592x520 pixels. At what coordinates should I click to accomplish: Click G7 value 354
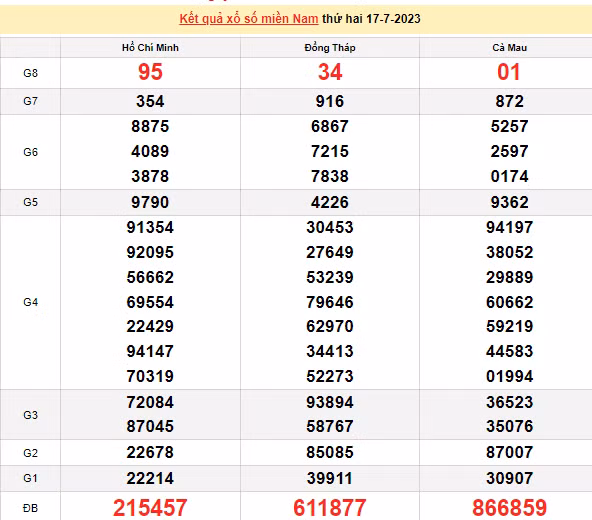click(150, 101)
